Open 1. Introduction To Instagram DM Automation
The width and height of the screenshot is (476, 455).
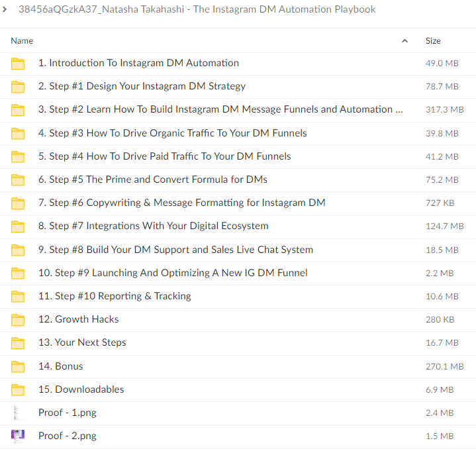click(x=138, y=63)
